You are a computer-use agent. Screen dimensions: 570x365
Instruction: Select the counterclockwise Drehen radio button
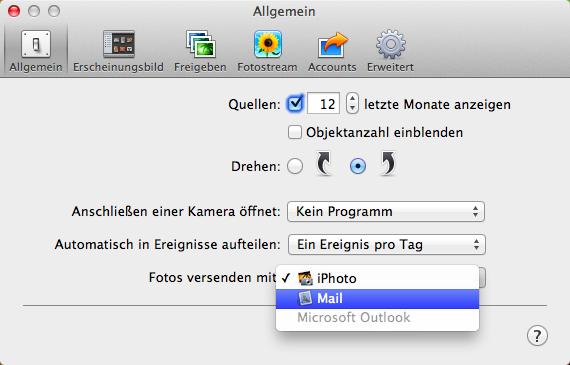point(295,166)
